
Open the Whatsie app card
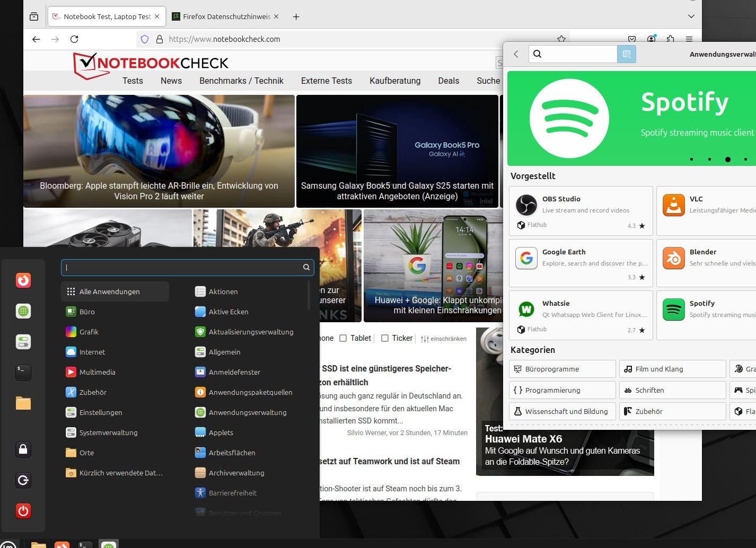click(x=581, y=315)
